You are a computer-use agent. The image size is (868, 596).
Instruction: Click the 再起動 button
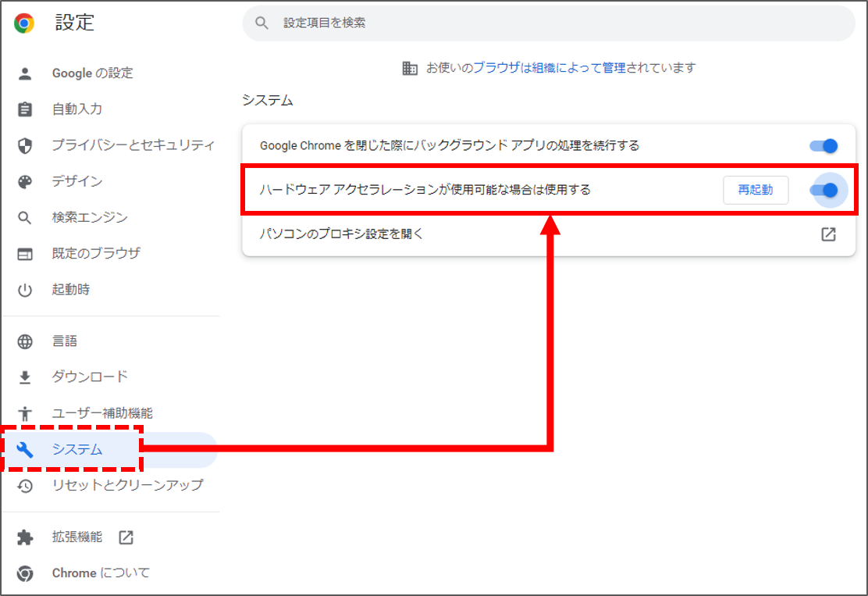tap(756, 190)
